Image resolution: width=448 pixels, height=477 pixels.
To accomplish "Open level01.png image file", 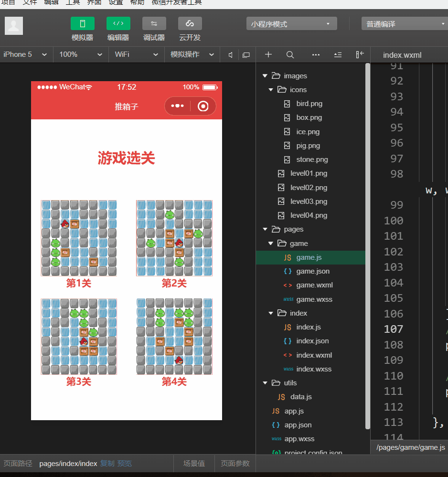I will (x=309, y=173).
